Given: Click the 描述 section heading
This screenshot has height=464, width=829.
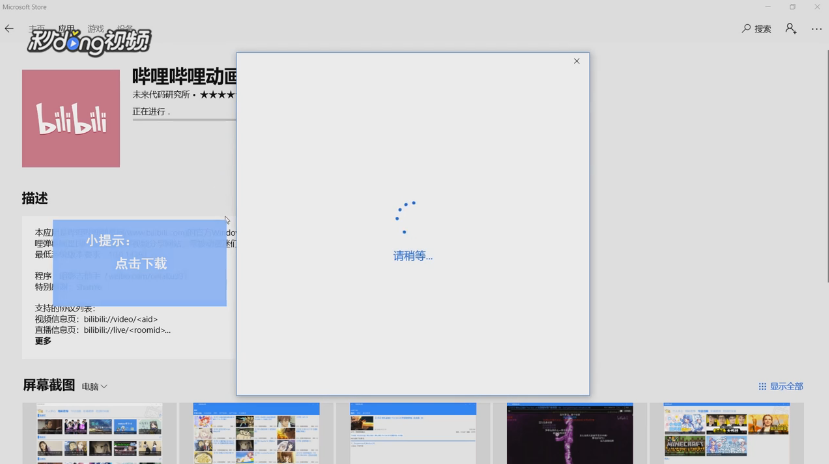Looking at the screenshot, I should click(35, 198).
